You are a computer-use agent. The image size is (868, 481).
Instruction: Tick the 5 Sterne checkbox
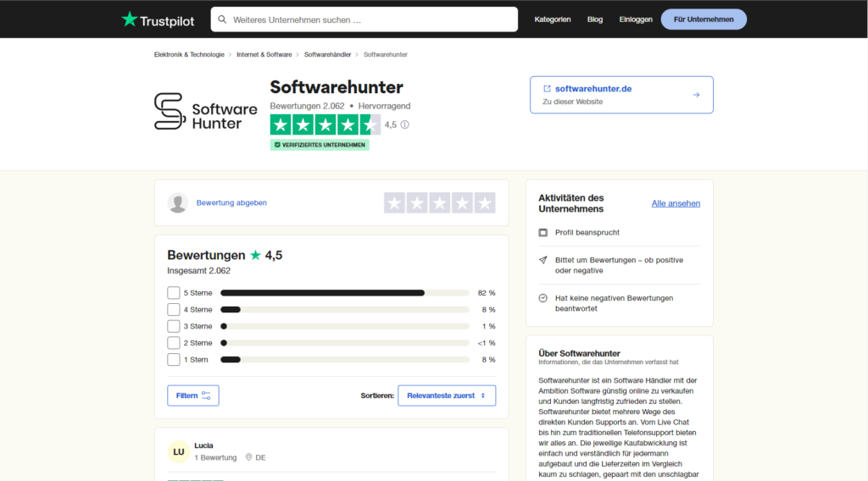pos(173,292)
